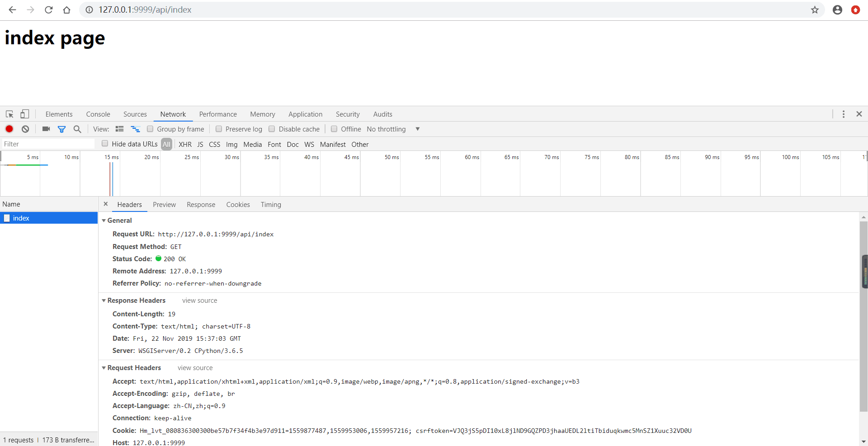Image resolution: width=868 pixels, height=446 pixels.
Task: Open the network request filter bar
Action: click(62, 129)
